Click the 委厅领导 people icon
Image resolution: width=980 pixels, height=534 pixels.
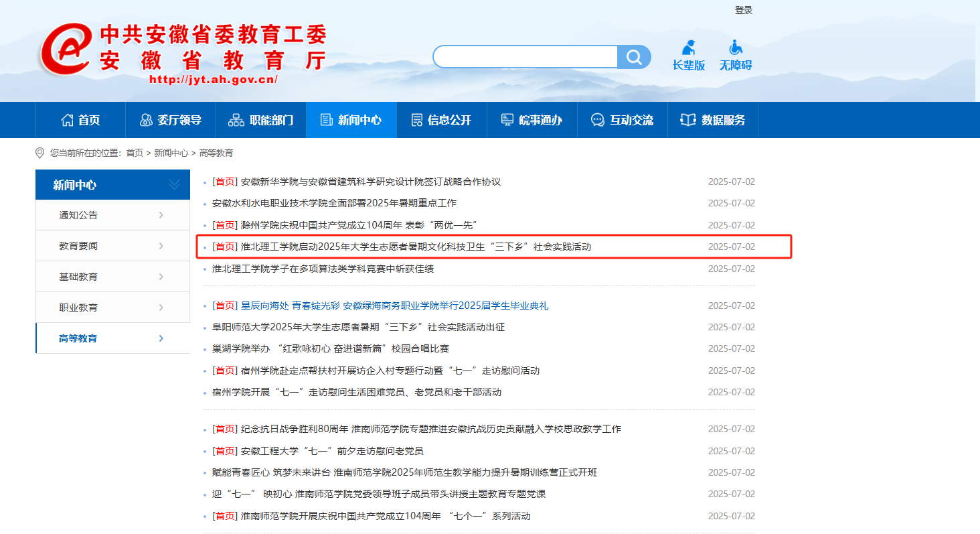pyautogui.click(x=145, y=121)
